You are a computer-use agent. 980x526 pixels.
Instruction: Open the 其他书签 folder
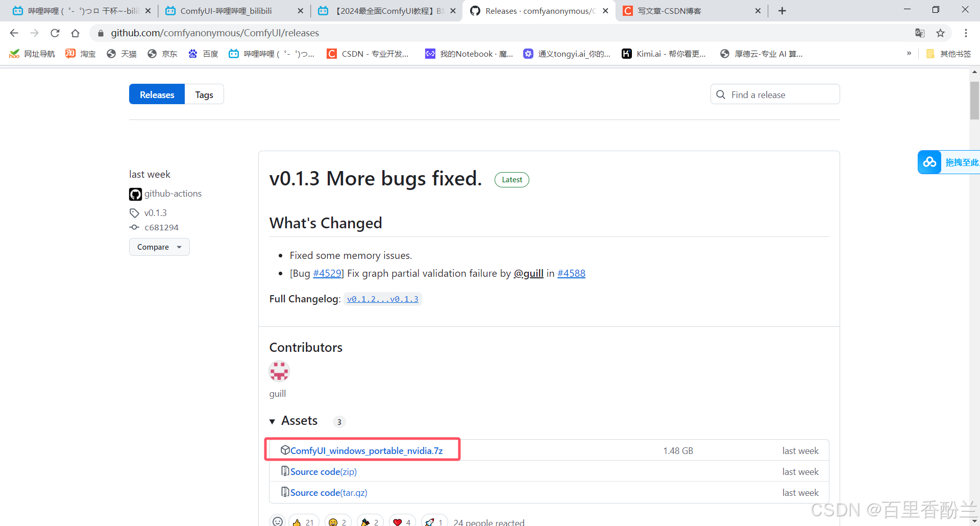949,54
